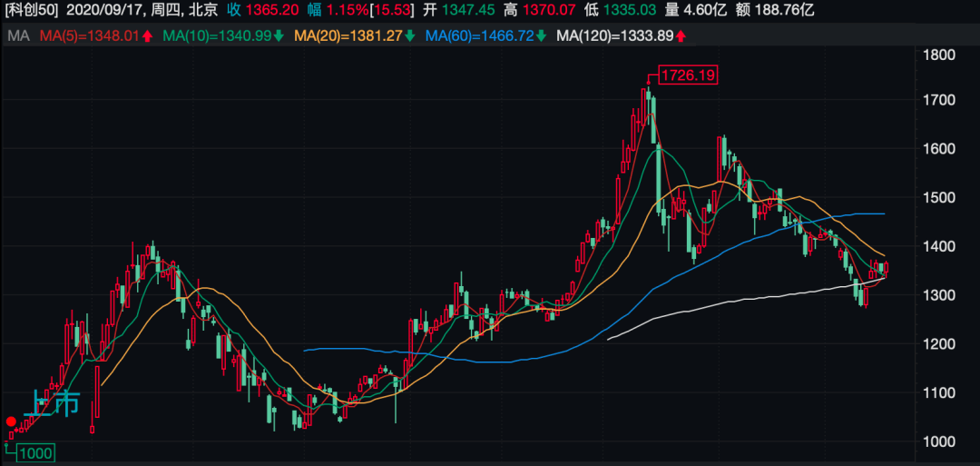Click the last candlestick on the chart
This screenshot has height=466, width=980.
tap(886, 268)
